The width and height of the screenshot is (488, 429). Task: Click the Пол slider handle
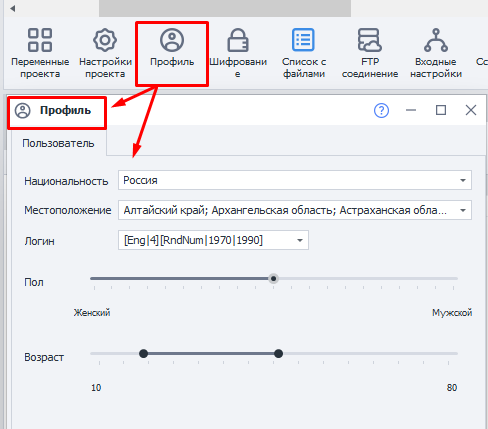pyautogui.click(x=273, y=278)
